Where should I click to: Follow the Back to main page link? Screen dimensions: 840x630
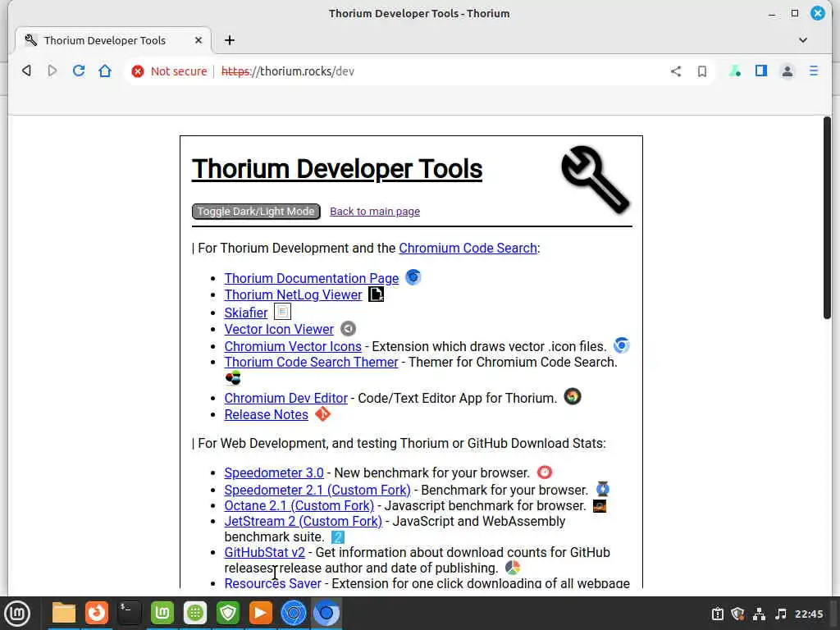[x=374, y=211]
